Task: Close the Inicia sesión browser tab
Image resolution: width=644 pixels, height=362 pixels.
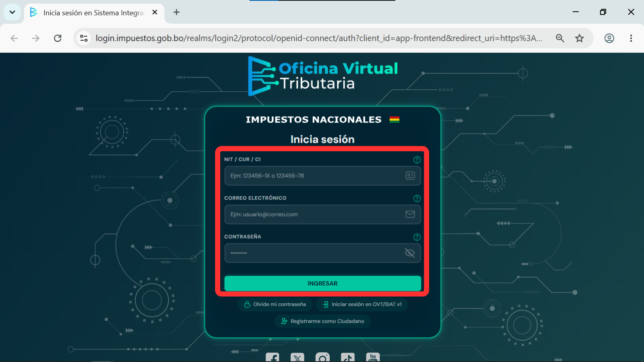Action: pos(155,12)
